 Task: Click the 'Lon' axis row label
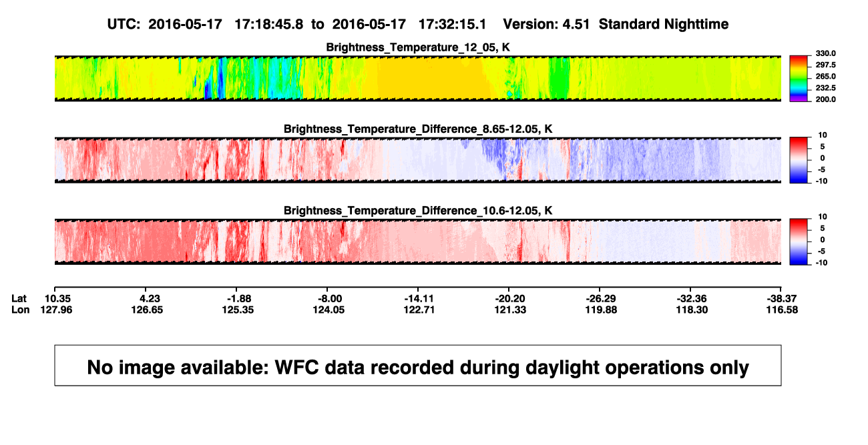[x=20, y=310]
